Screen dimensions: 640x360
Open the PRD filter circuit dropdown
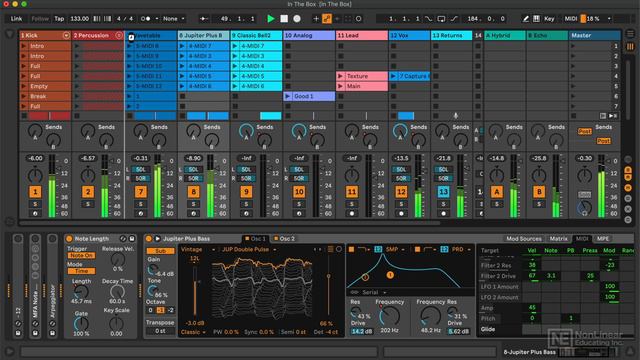pyautogui.click(x=461, y=249)
